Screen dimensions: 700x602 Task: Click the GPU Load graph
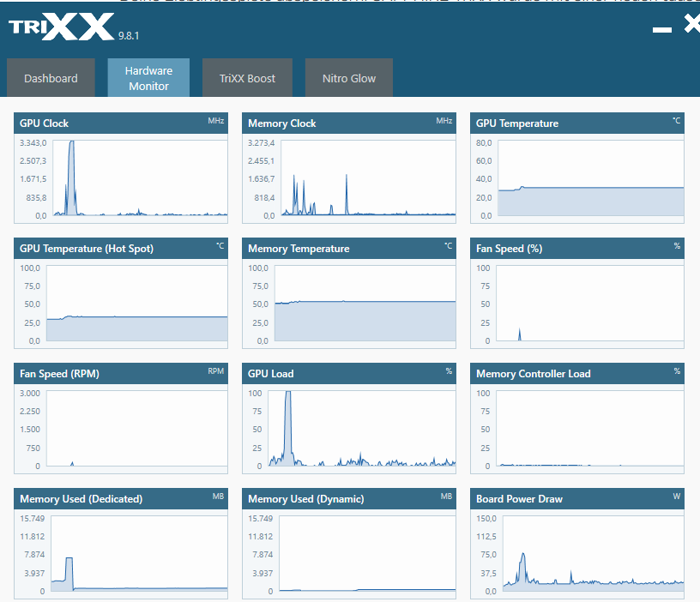pos(362,429)
